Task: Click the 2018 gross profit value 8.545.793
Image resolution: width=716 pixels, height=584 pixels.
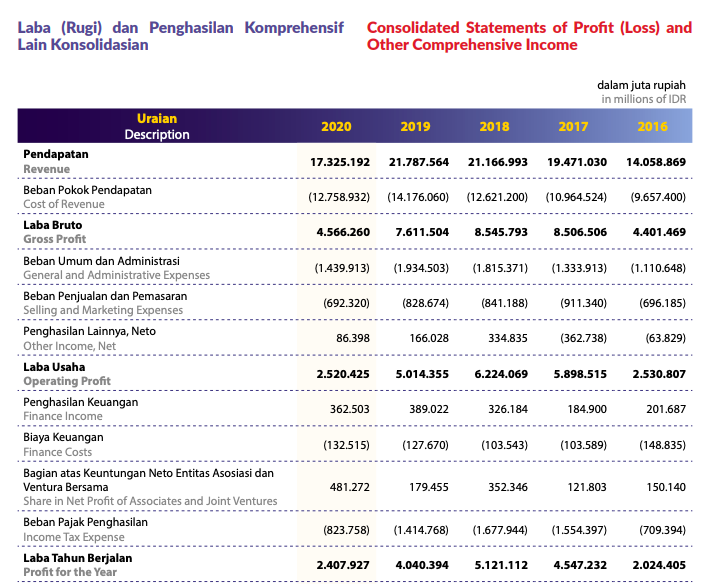Action: click(498, 232)
